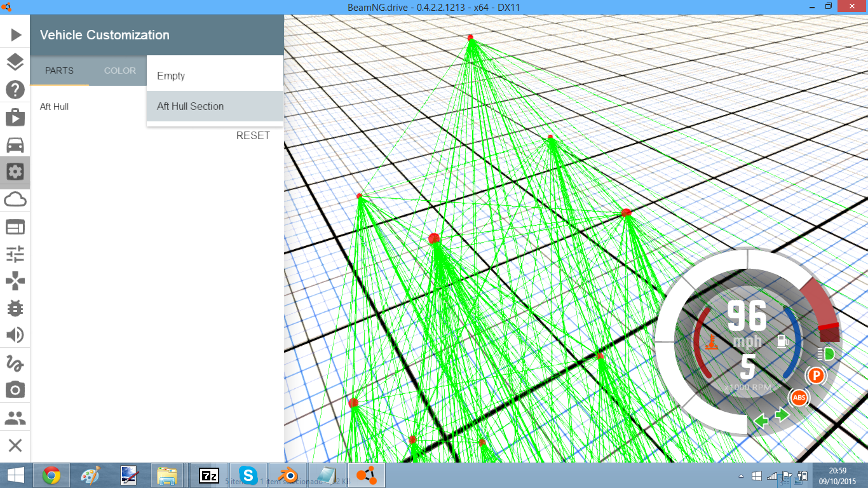Click the fuel pump gauge icon
868x488 pixels.
click(783, 341)
